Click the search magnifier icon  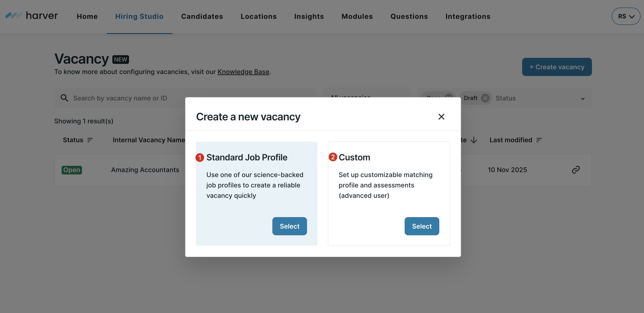click(64, 98)
